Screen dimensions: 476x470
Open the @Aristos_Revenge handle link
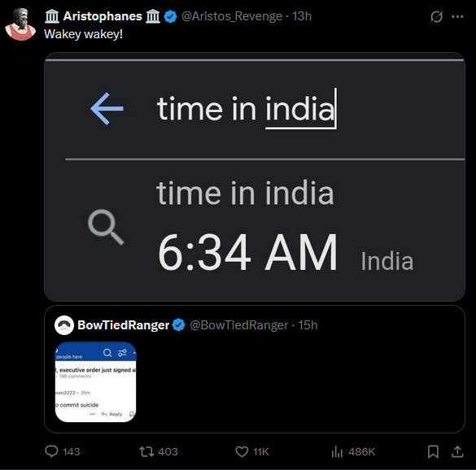coord(232,16)
